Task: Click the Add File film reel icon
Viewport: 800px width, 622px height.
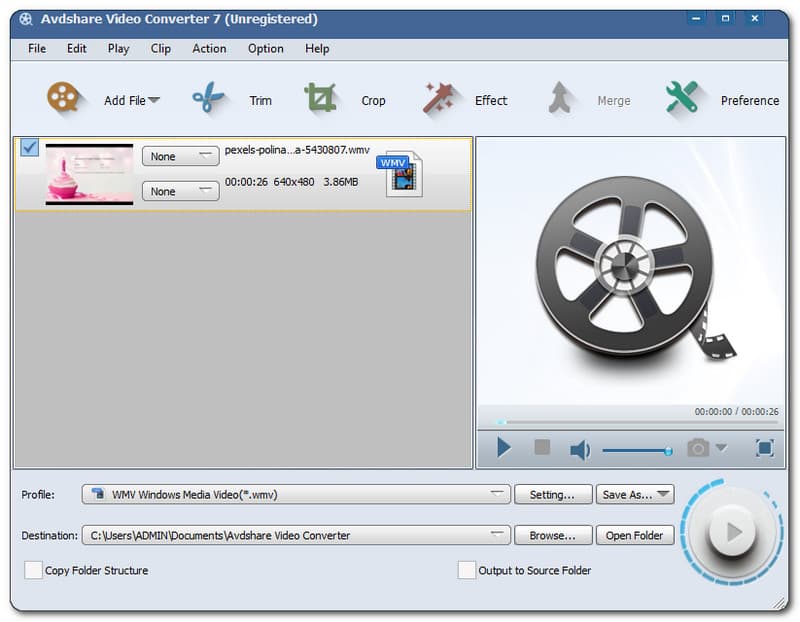Action: point(63,99)
